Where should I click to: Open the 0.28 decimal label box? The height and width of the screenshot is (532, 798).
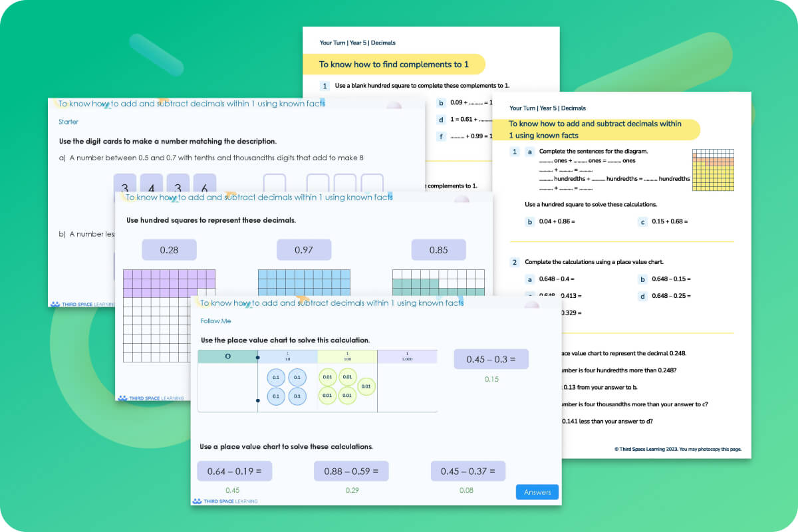pyautogui.click(x=169, y=250)
